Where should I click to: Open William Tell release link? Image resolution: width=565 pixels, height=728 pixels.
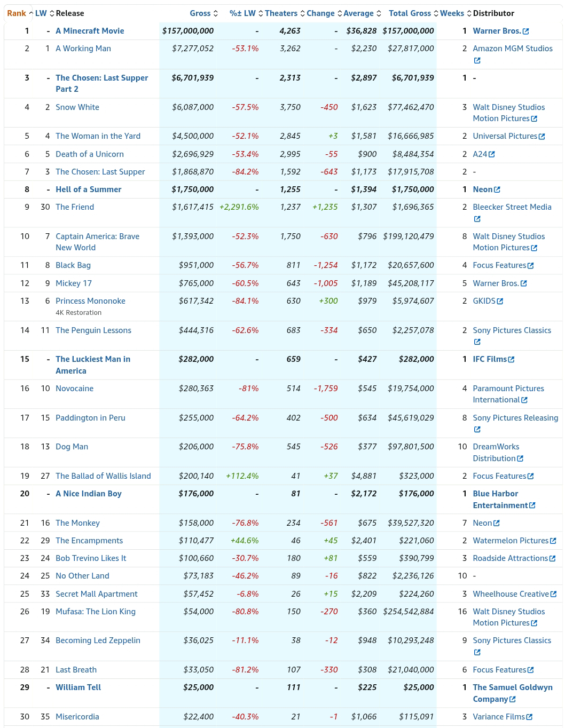(x=78, y=687)
